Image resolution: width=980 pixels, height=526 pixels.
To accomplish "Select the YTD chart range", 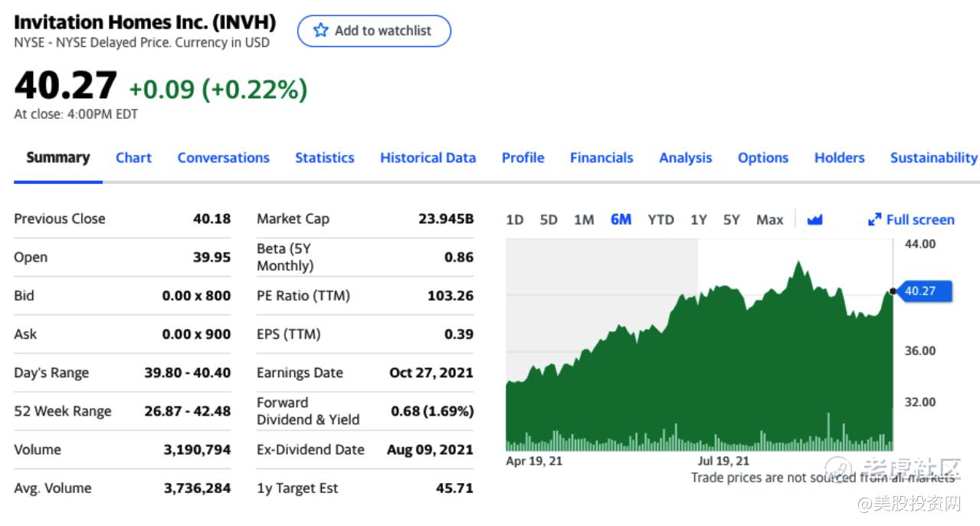I will pyautogui.click(x=660, y=220).
